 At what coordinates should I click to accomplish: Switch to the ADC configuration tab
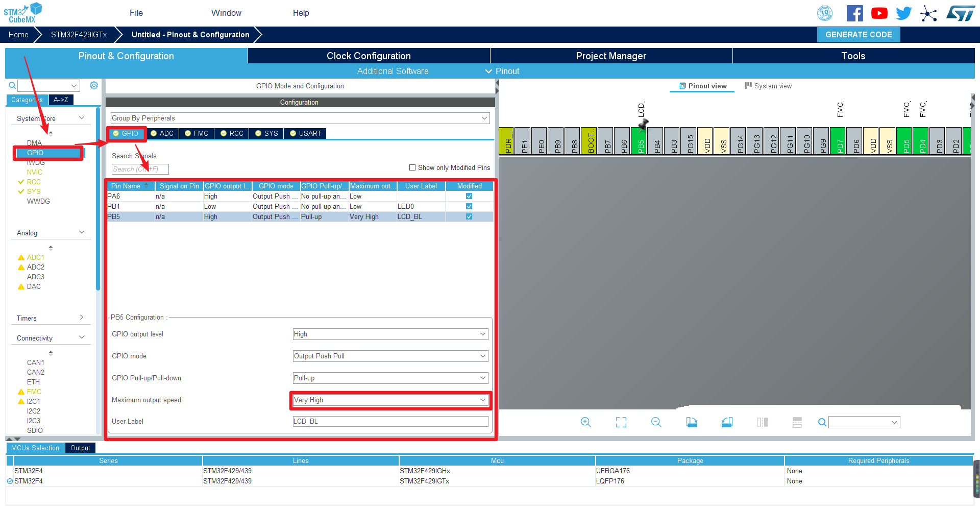point(162,133)
